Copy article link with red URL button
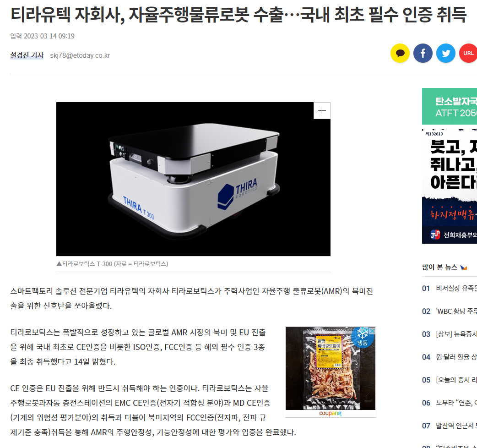 coord(468,53)
